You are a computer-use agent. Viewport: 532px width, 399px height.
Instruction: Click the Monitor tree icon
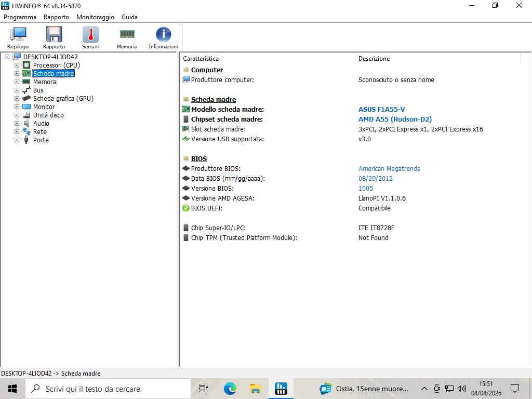26,107
